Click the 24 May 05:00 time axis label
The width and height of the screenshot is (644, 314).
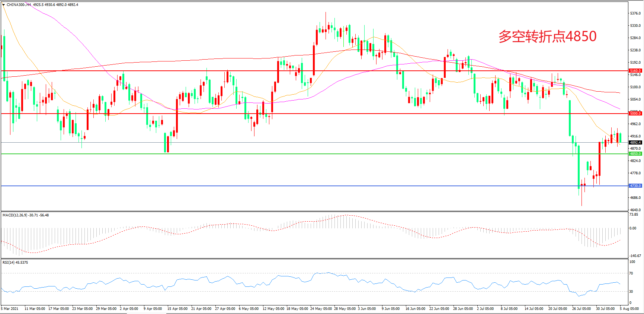tap(321, 309)
